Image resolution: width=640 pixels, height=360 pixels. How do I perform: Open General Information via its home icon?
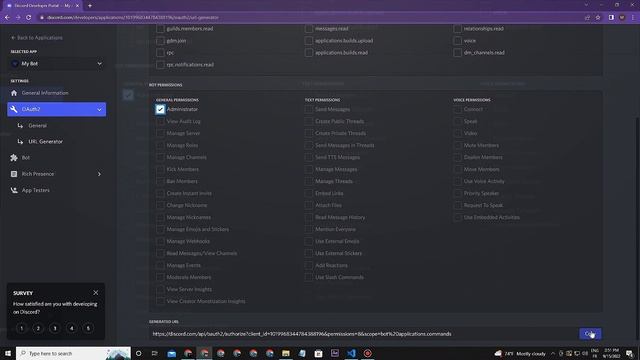coord(14,93)
